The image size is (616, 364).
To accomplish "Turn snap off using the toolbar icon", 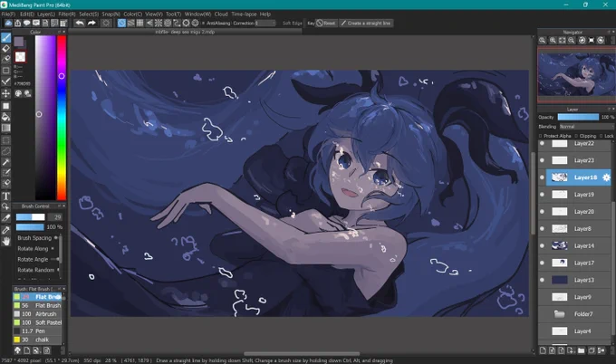I will point(121,24).
